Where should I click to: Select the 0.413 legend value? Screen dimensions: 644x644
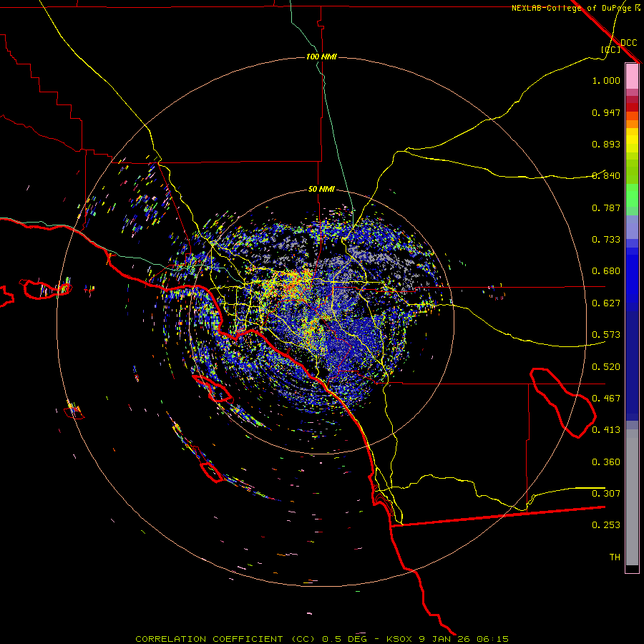tap(606, 430)
